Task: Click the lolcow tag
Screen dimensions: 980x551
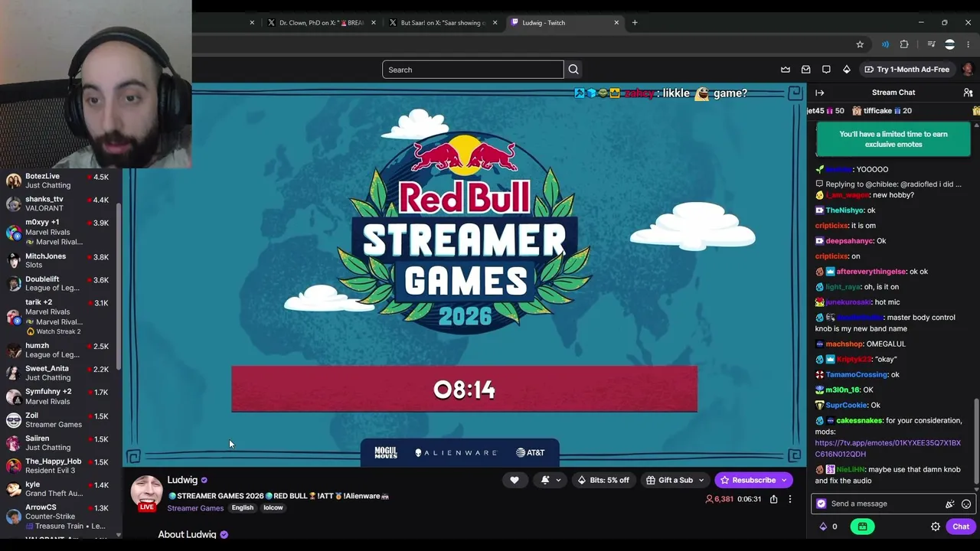Action: coord(273,508)
